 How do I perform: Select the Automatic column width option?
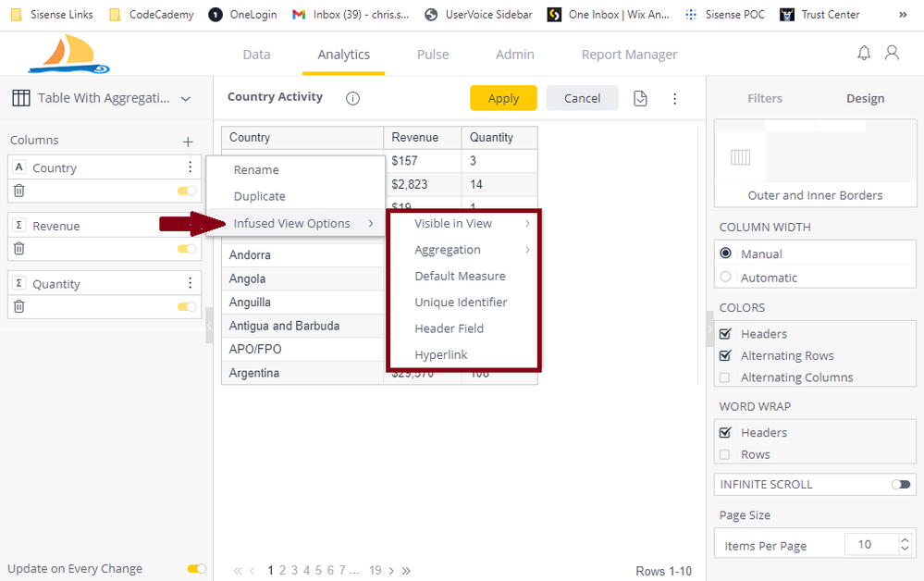pyautogui.click(x=726, y=278)
